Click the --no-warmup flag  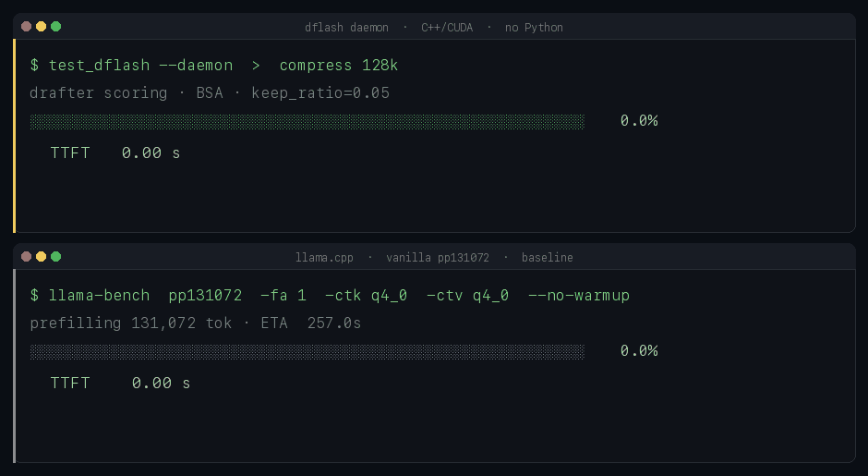click(x=578, y=296)
